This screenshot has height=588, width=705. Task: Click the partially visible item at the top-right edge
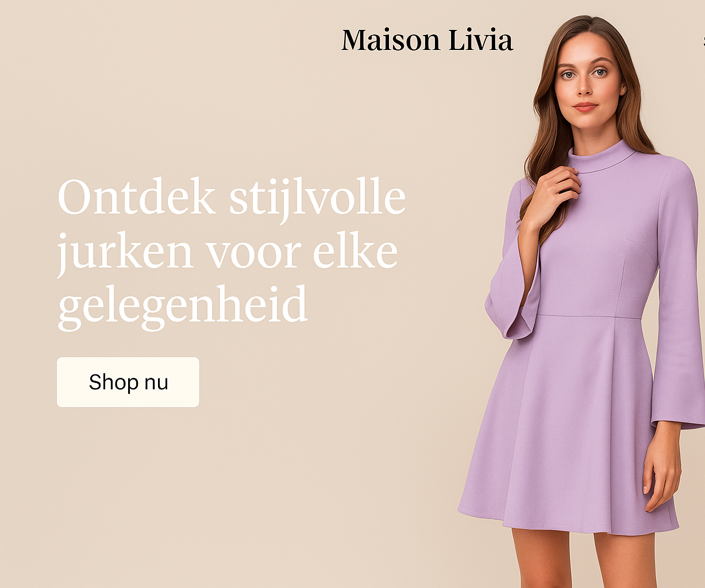(x=703, y=40)
